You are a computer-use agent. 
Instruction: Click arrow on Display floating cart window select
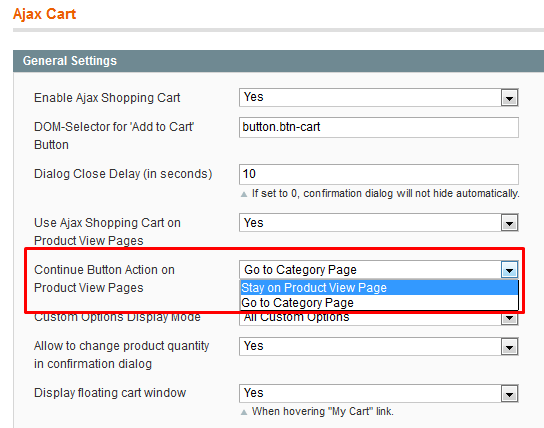pyautogui.click(x=509, y=394)
